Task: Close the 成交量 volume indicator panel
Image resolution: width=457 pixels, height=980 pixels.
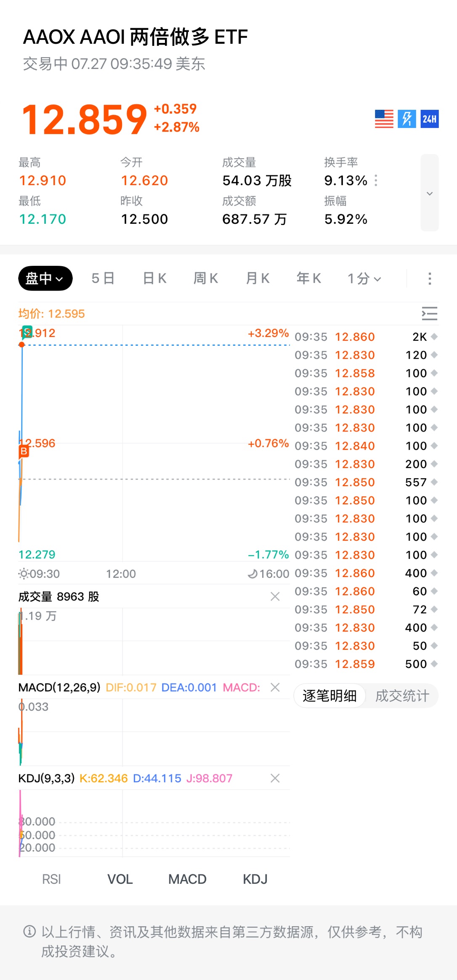Action: [x=275, y=596]
